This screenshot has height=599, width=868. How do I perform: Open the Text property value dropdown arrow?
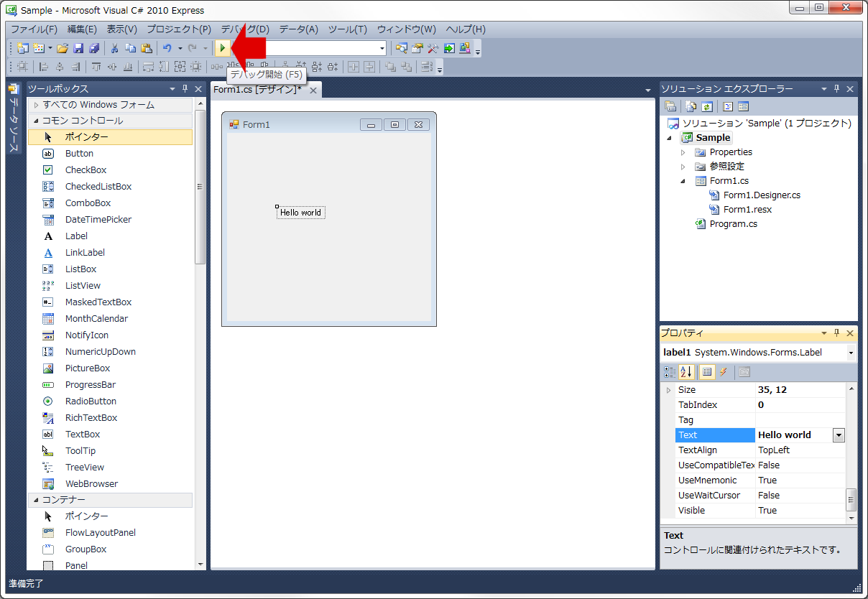click(839, 435)
